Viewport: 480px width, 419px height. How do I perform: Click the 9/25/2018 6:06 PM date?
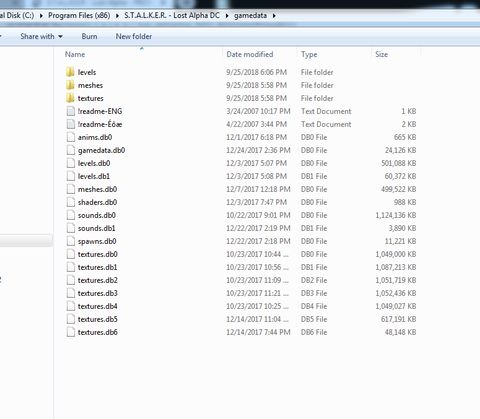[256, 72]
